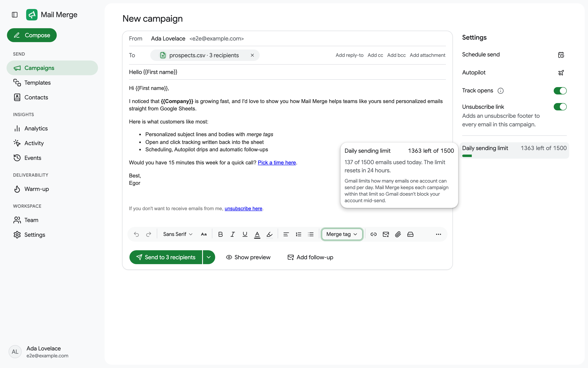Image resolution: width=588 pixels, height=368 pixels.
Task: Open the highlight color tool
Action: 269,234
